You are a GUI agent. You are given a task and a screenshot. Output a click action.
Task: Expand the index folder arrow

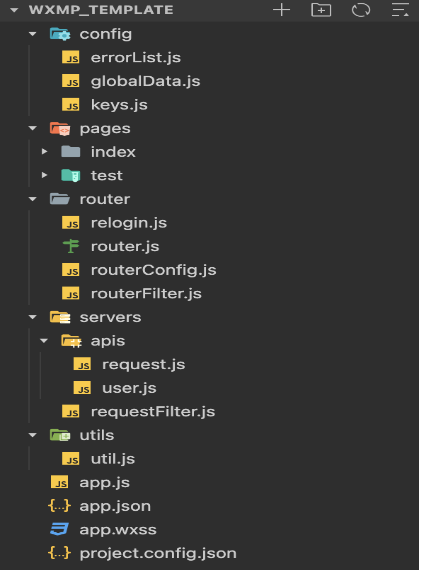point(44,152)
